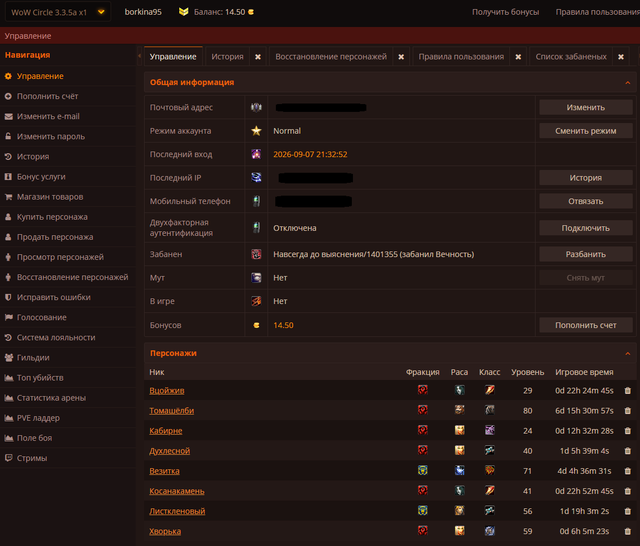640x546 pixels.
Task: Open character link Духлесной
Action: (169, 451)
